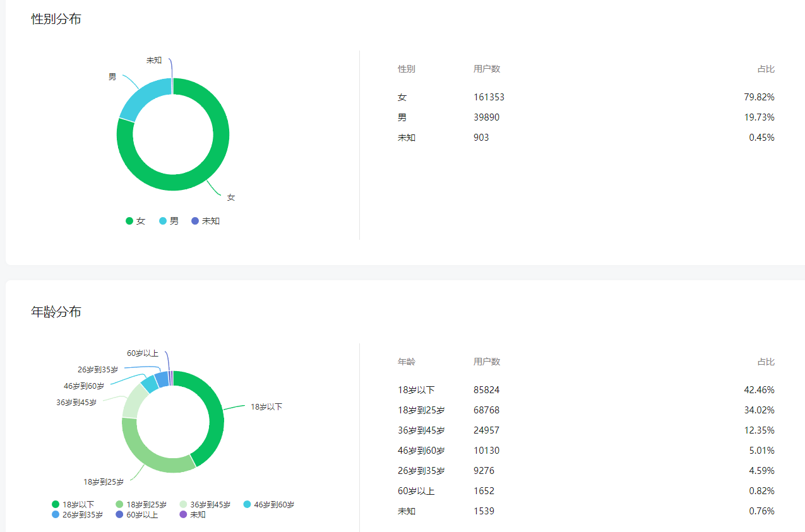Toggle the 60岁以上 legend item

[137, 514]
